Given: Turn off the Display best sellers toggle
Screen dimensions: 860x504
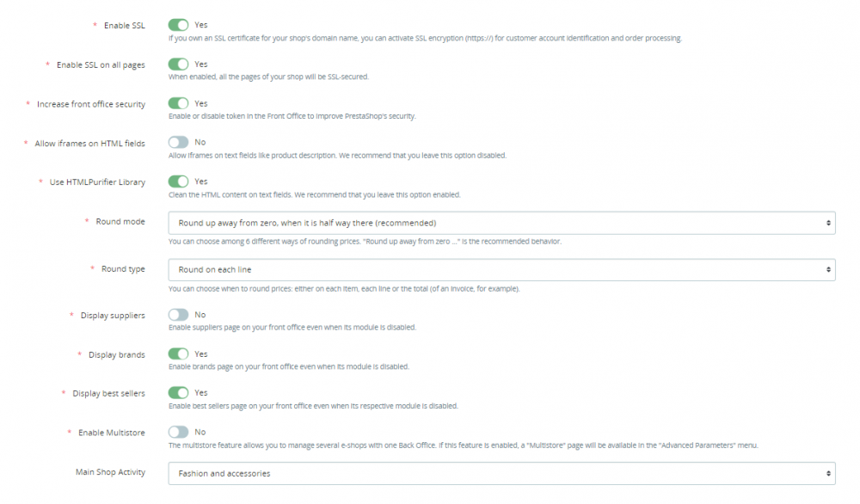Looking at the screenshot, I should (x=181, y=393).
